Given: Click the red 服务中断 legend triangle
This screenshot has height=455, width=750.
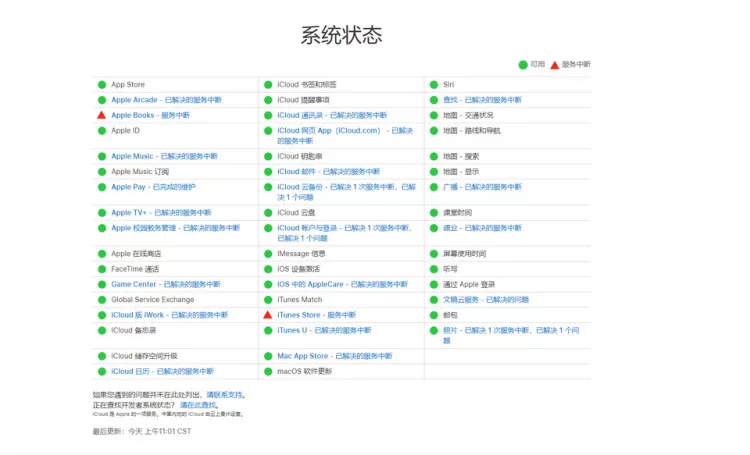Looking at the screenshot, I should click(x=555, y=65).
